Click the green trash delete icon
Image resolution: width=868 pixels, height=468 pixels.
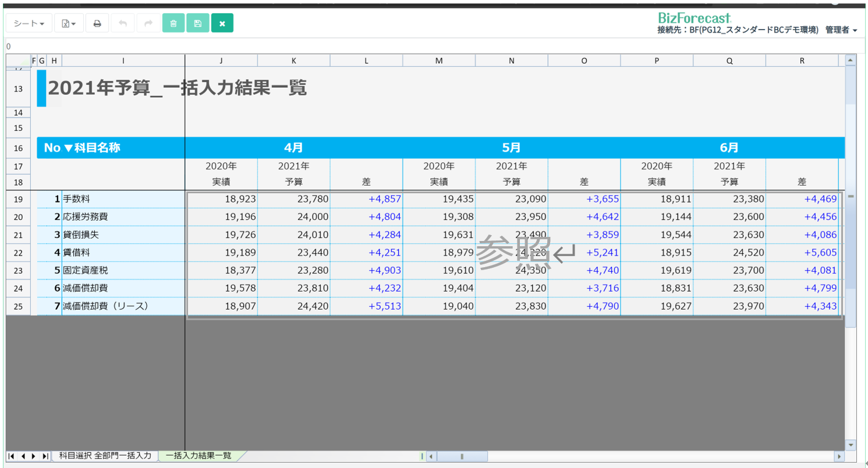173,23
